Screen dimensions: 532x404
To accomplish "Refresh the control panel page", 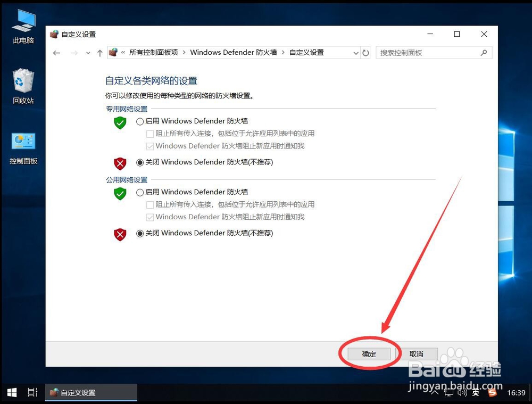I will (365, 53).
